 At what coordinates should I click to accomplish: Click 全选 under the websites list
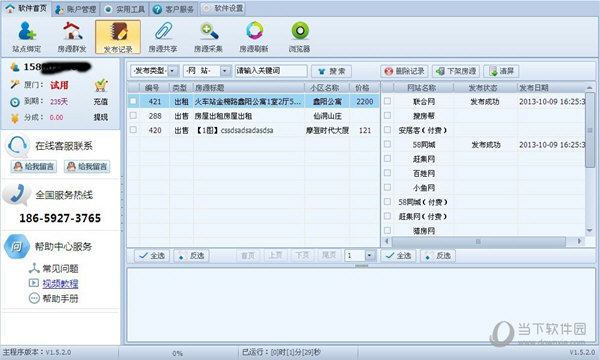398,256
